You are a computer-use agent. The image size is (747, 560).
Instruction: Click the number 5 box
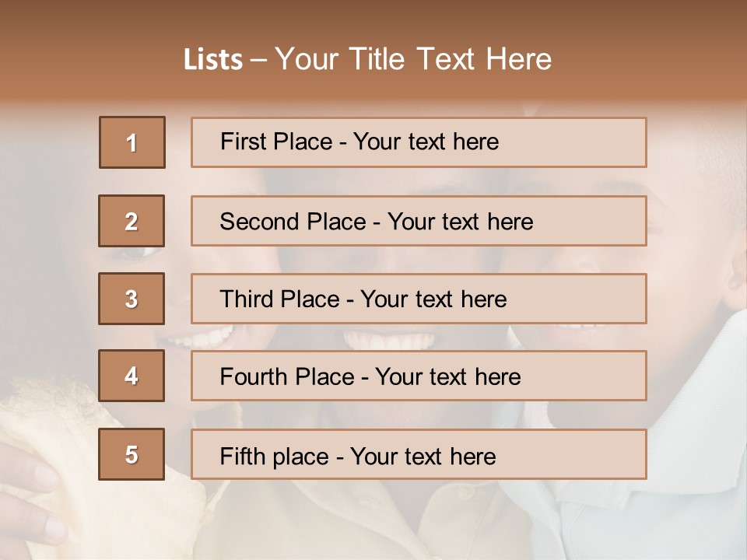[132, 454]
